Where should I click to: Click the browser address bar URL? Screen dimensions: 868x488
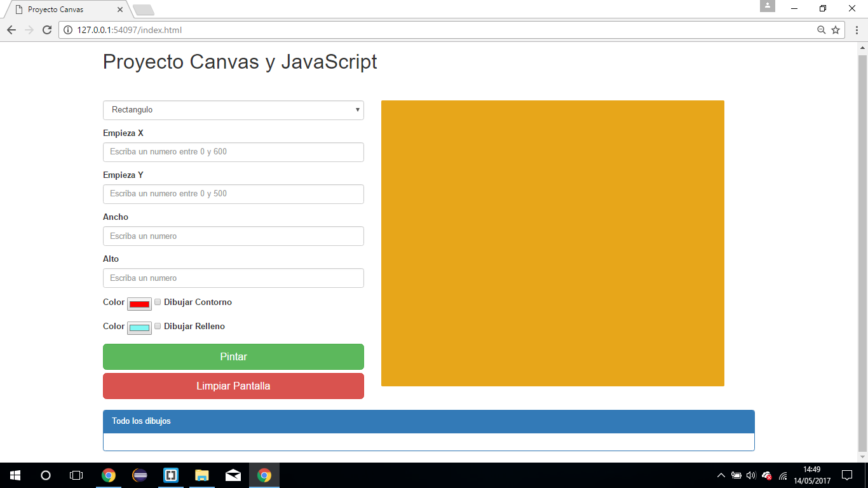130,30
